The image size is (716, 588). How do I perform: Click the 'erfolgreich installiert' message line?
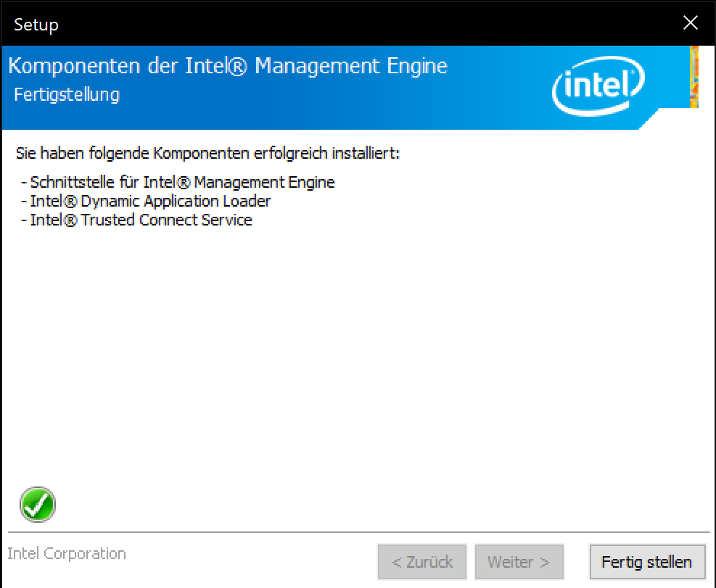coord(207,154)
